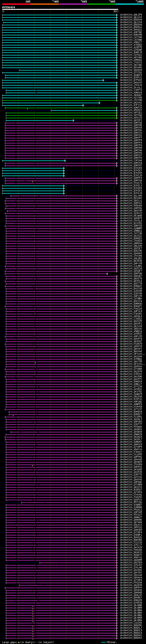Select the UniRef100_P85084 label
Image resolution: width=146 pixels, height=644 pixels.
(x=131, y=206)
